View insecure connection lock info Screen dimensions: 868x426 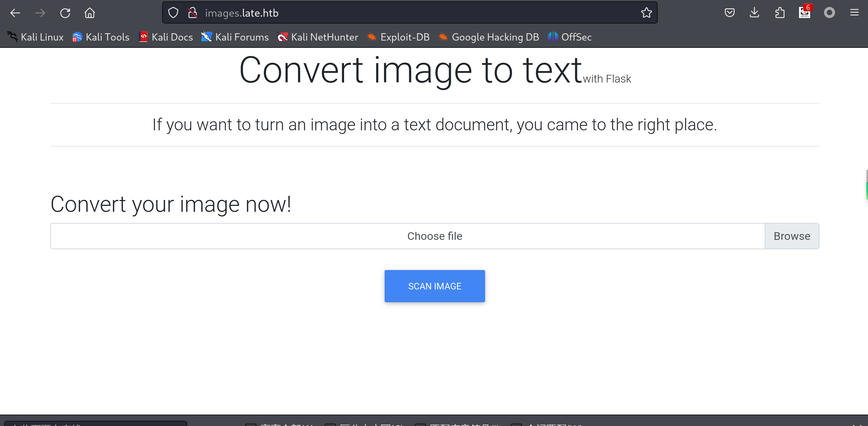tap(193, 13)
